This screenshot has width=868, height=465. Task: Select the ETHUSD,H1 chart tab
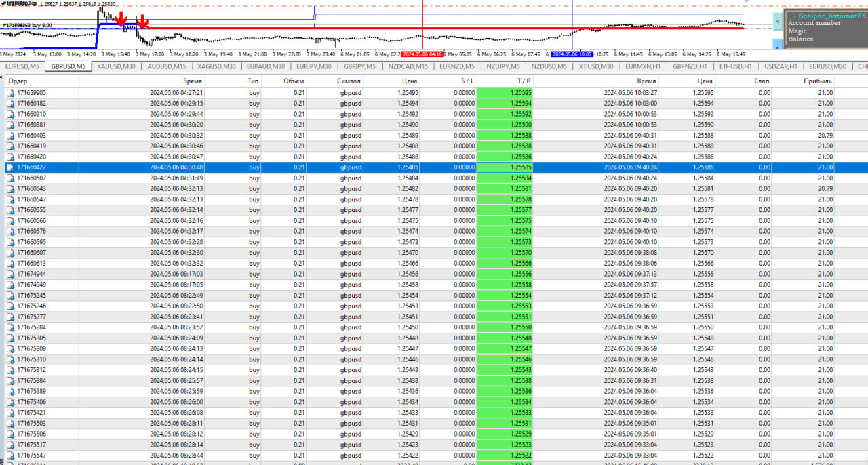pyautogui.click(x=735, y=66)
